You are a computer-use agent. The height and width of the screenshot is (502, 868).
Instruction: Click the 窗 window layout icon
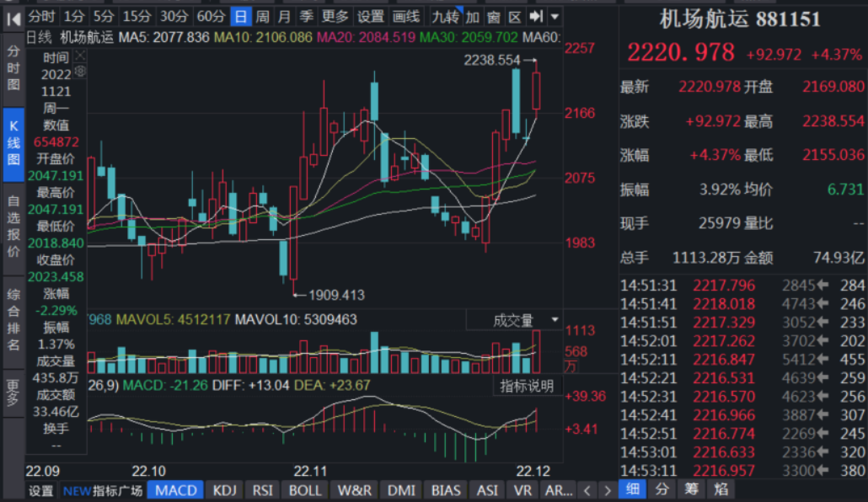tap(493, 17)
